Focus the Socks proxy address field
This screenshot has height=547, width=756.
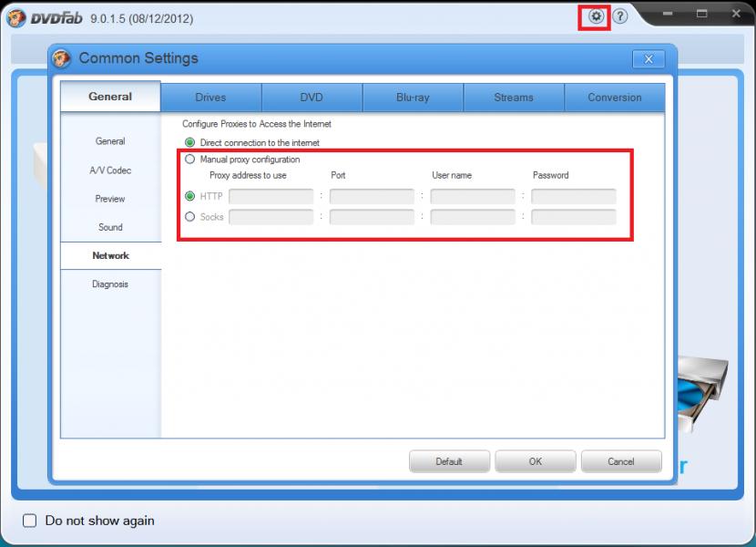click(271, 217)
